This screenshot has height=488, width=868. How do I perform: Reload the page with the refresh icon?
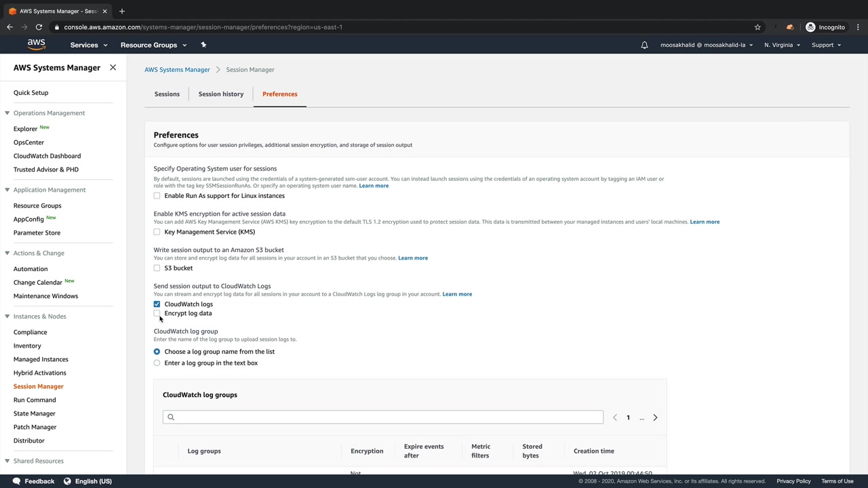click(39, 27)
